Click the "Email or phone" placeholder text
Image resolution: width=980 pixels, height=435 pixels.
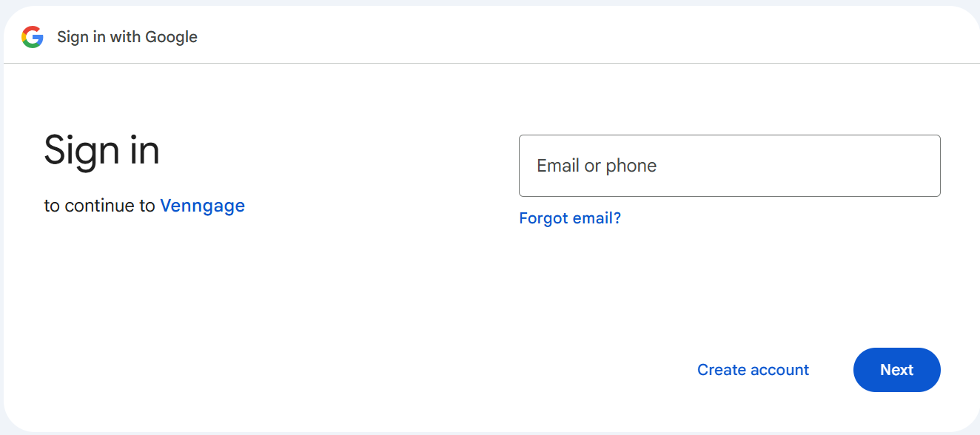click(597, 166)
